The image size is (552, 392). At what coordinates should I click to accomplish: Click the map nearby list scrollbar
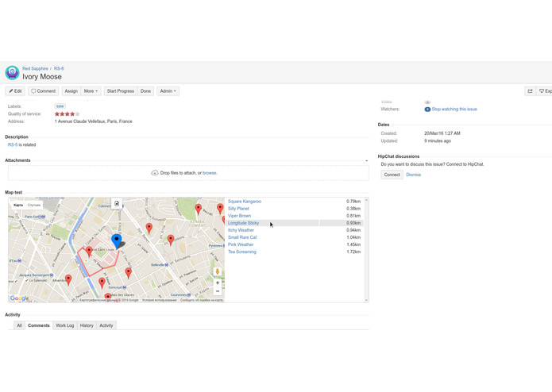pyautogui.click(x=366, y=250)
